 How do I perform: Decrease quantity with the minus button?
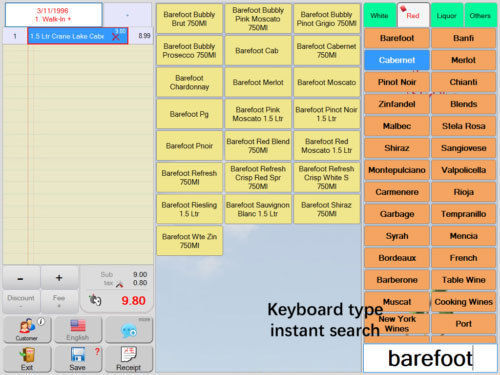21,278
